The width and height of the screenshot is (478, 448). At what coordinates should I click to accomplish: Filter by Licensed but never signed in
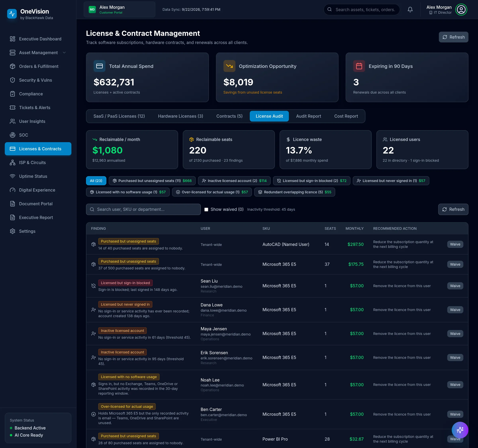pyautogui.click(x=391, y=181)
